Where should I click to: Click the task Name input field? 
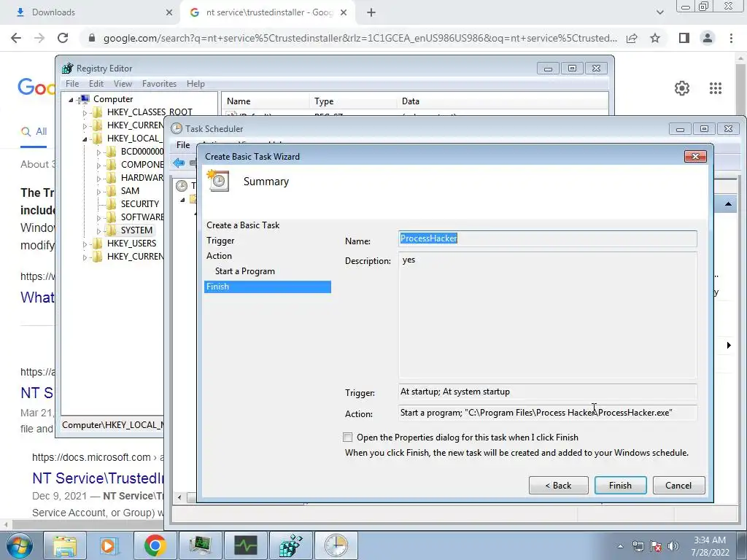[x=548, y=238]
